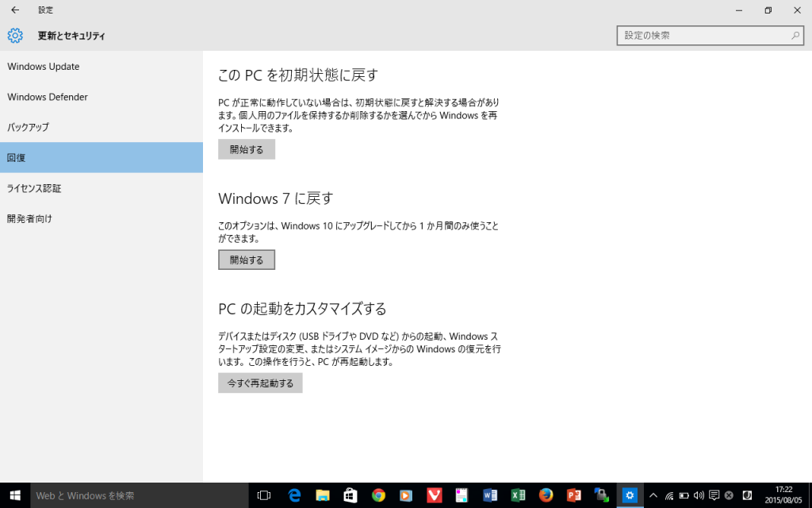Click 開始する under Windows 7 に戻す
Screen dimensions: 812x508
click(247, 260)
